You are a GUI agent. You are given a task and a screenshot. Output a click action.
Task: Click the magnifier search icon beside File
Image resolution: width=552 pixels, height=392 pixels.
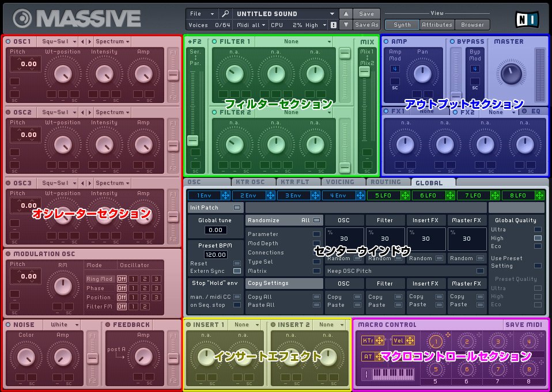click(225, 14)
